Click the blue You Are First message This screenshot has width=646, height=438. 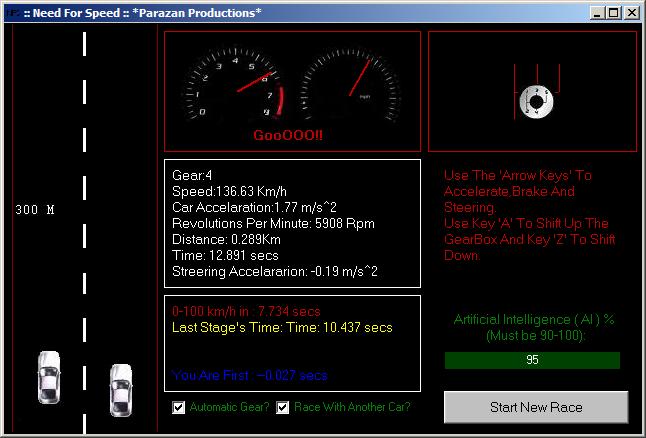pyautogui.click(x=250, y=375)
